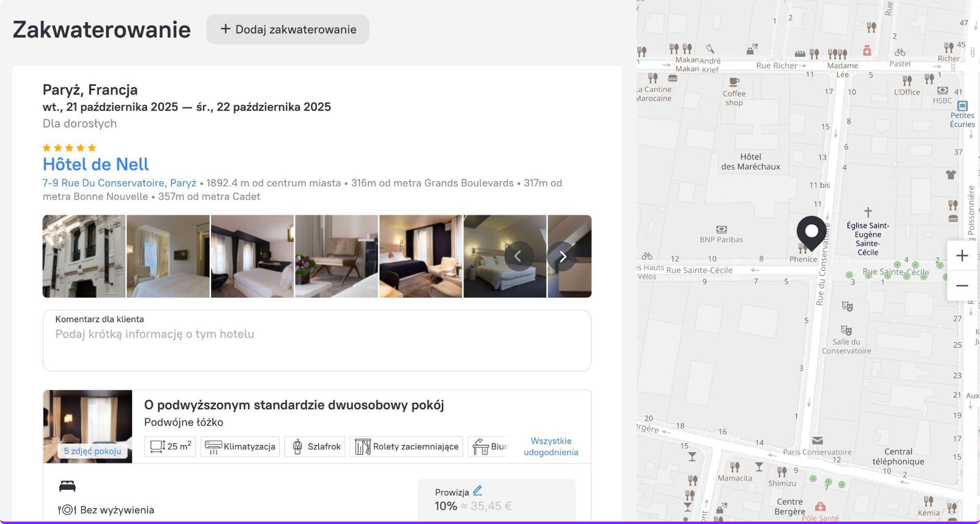This screenshot has height=524, width=980.
Task: Open the hotel facade photo thumbnail
Action: [x=84, y=256]
